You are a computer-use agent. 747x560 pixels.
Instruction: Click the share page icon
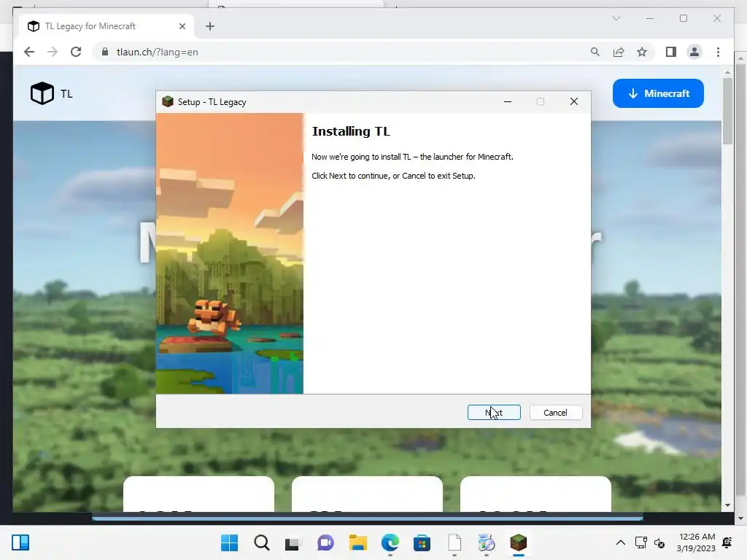click(619, 52)
